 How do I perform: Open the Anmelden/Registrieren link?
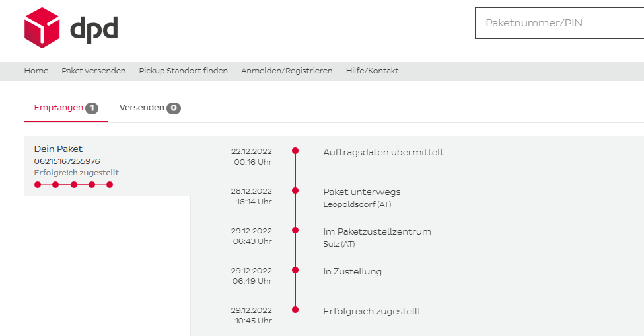point(287,71)
